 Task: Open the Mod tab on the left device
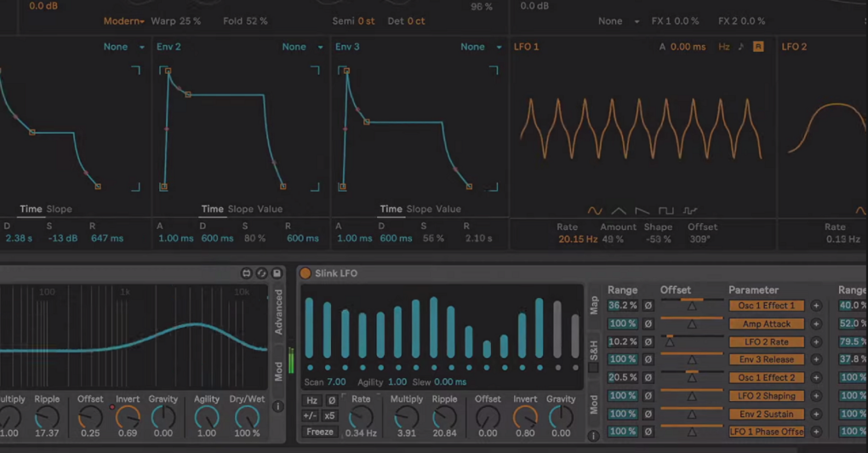coord(278,371)
